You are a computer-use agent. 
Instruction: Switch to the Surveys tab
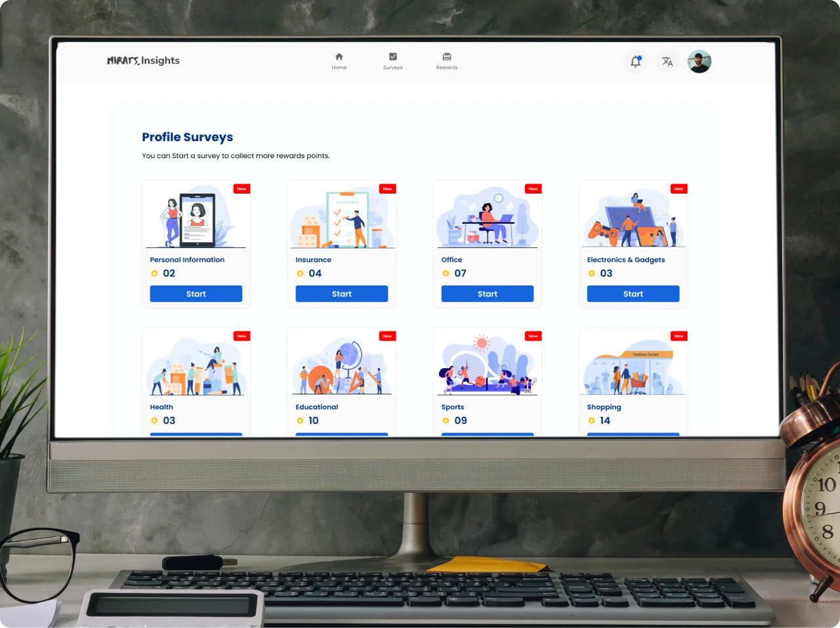click(393, 61)
